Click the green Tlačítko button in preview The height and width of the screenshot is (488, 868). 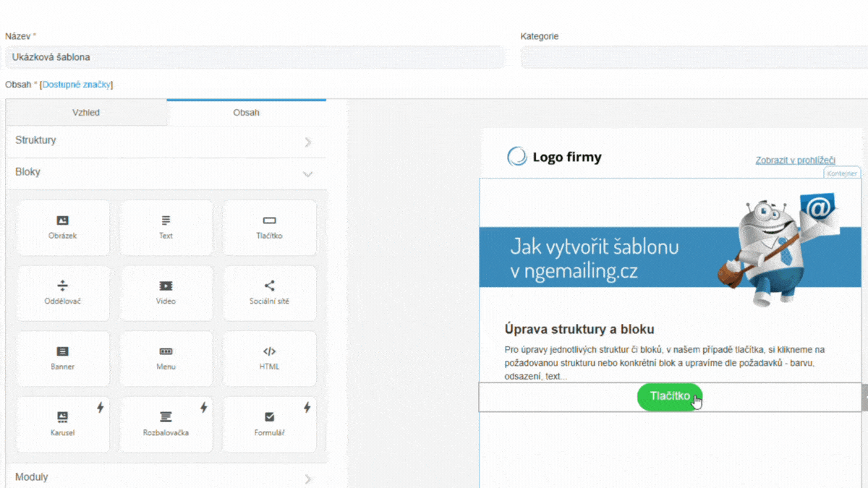click(670, 396)
